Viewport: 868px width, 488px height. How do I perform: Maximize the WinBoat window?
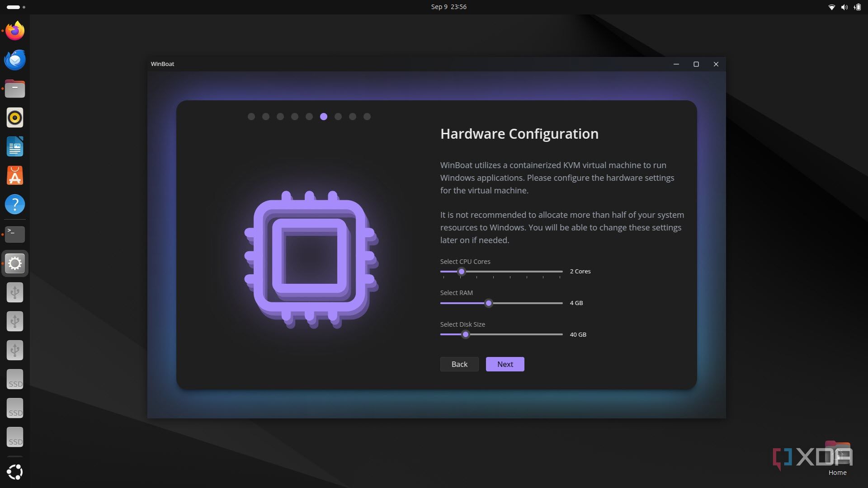click(696, 64)
